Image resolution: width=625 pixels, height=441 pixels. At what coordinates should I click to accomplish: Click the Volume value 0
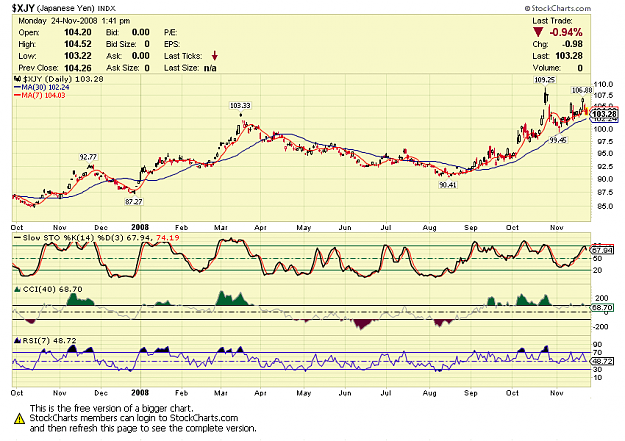[x=580, y=68]
